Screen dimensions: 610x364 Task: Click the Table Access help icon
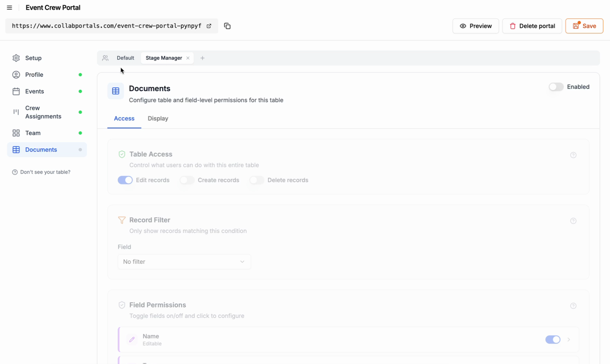(573, 155)
